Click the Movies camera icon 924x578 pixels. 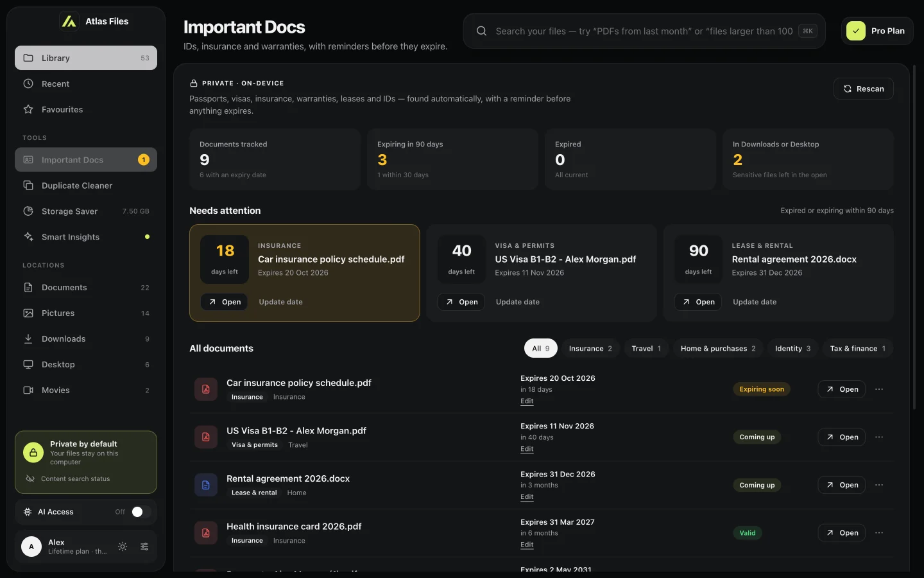click(x=28, y=390)
